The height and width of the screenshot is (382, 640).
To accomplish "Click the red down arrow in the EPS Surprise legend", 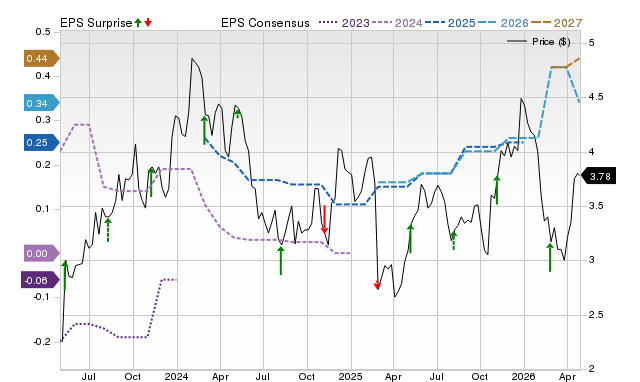I will [x=148, y=22].
